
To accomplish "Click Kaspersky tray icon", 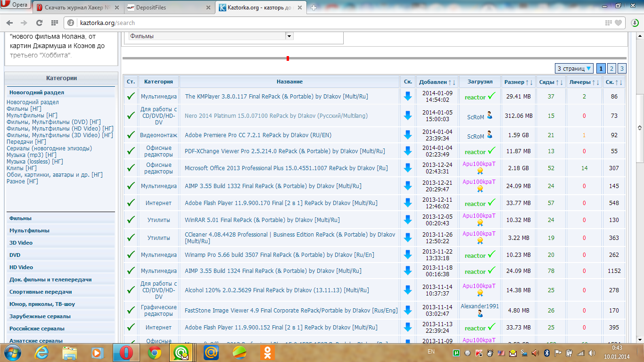I will (x=479, y=353).
